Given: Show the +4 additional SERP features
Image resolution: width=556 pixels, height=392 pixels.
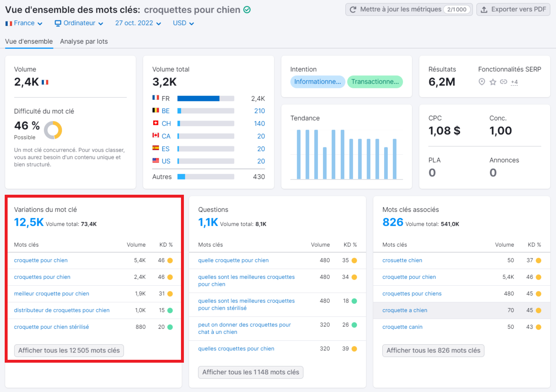Looking at the screenshot, I should (514, 82).
